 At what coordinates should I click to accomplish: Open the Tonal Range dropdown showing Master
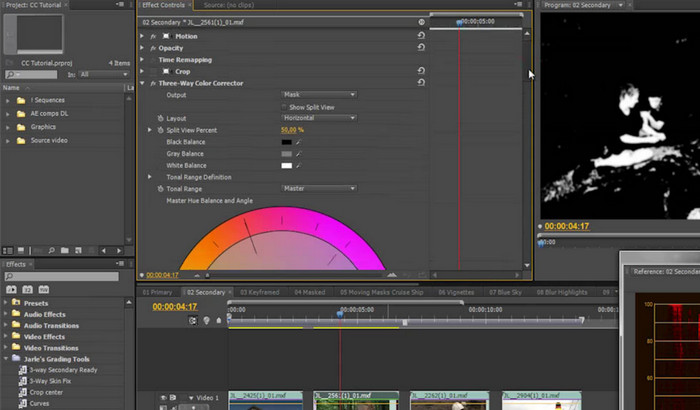click(318, 188)
